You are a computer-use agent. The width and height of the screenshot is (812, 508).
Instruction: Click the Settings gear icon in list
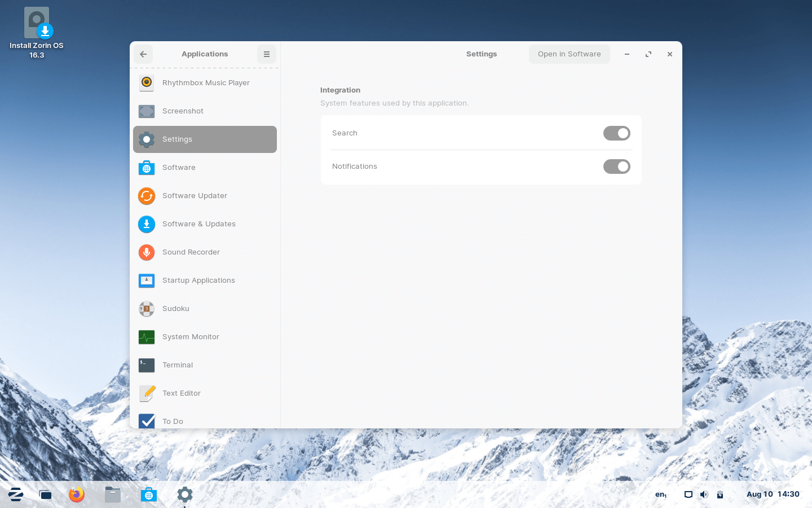(147, 139)
